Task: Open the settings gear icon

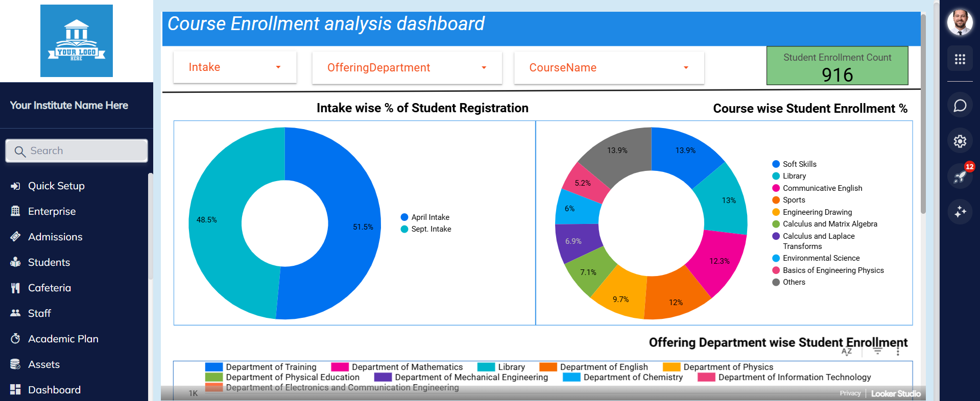Action: point(960,141)
